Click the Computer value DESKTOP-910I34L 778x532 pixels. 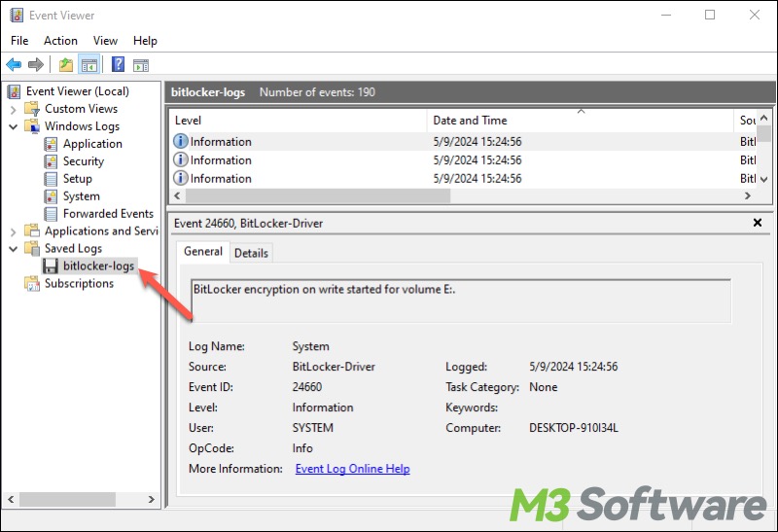tap(574, 428)
